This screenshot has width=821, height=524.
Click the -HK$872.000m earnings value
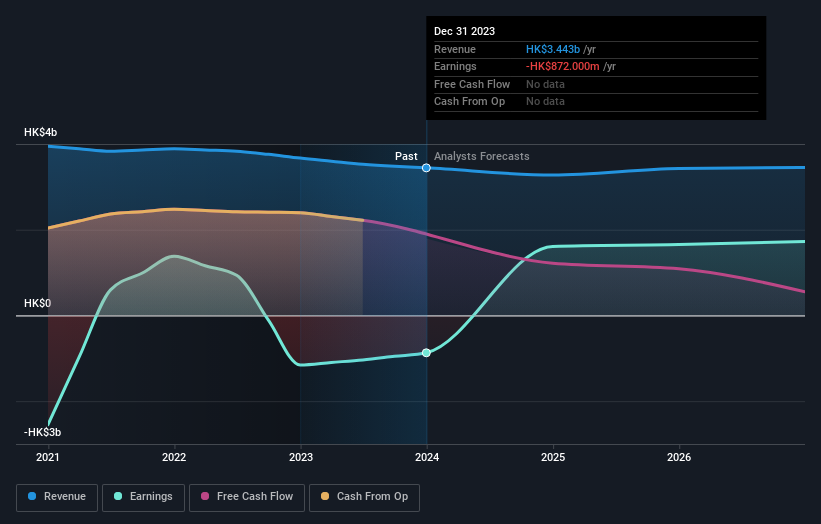pos(563,66)
